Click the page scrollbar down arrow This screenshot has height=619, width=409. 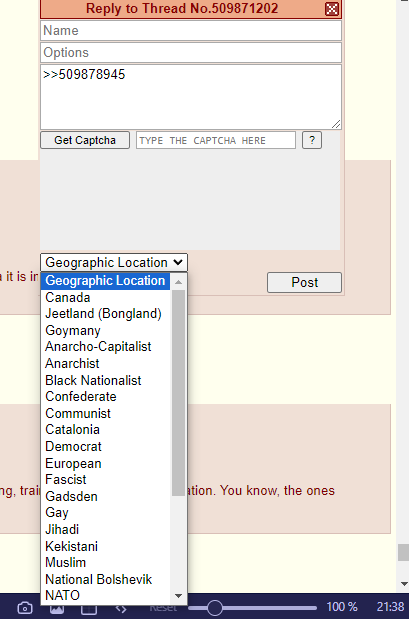pos(404,584)
